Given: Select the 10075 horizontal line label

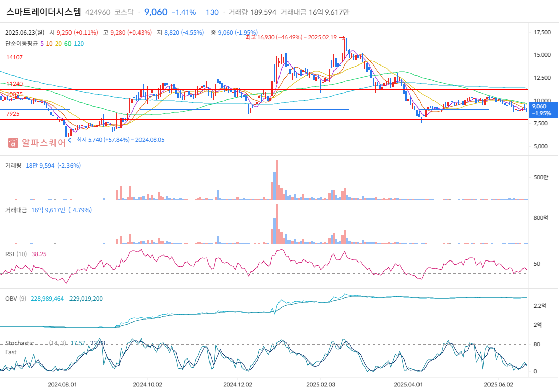Looking at the screenshot, I should 14,95.
